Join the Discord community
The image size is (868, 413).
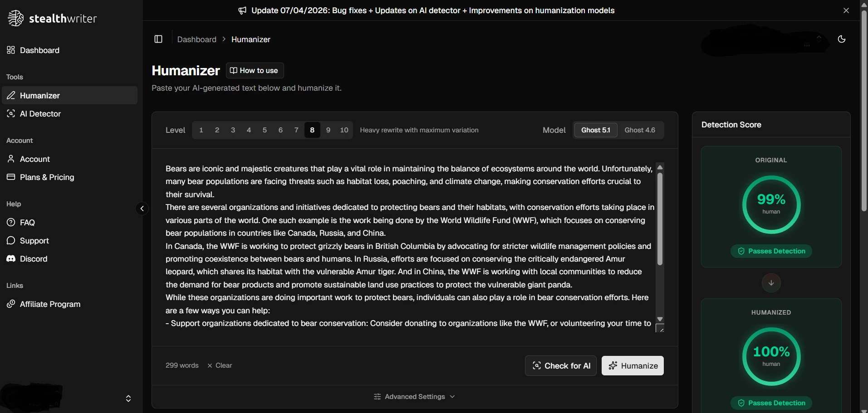33,259
